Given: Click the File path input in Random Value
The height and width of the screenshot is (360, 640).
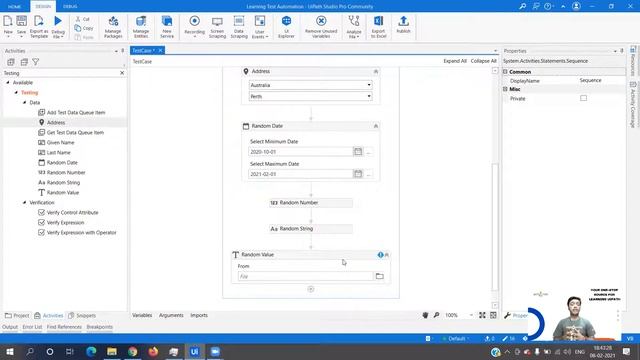Looking at the screenshot, I should click(x=305, y=276).
